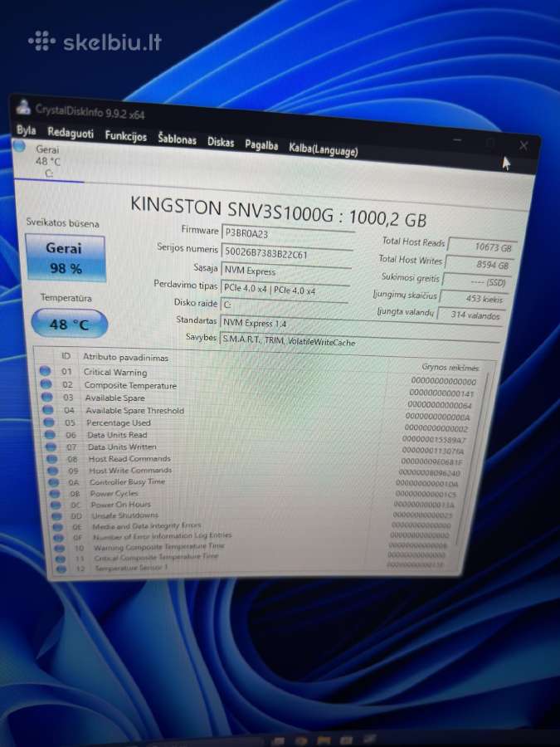The image size is (560, 747).
Task: Select the Percentage Used attribute name
Action: (119, 422)
